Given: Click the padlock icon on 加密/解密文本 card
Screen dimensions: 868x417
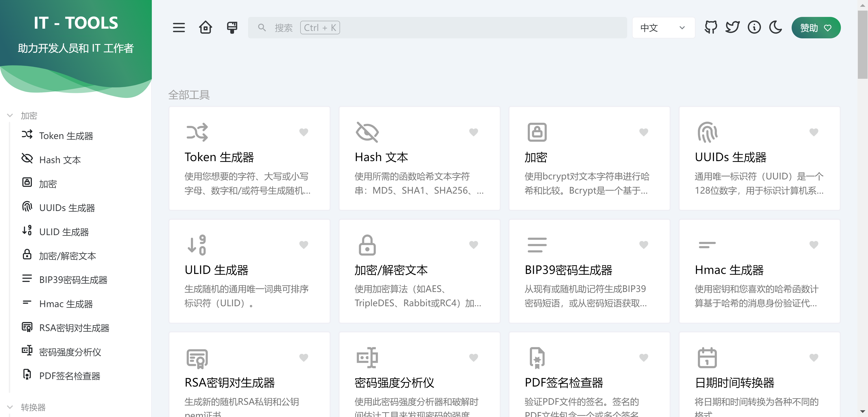Looking at the screenshot, I should [x=367, y=245].
